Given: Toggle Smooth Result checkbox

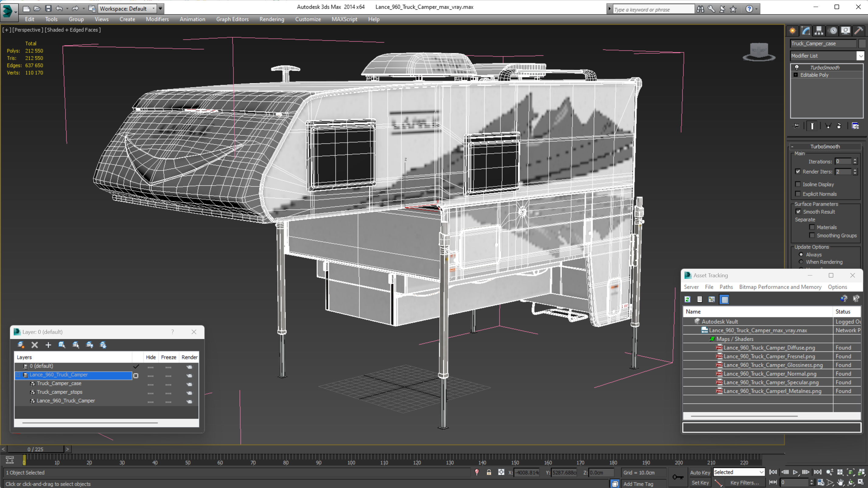Looking at the screenshot, I should click(798, 212).
